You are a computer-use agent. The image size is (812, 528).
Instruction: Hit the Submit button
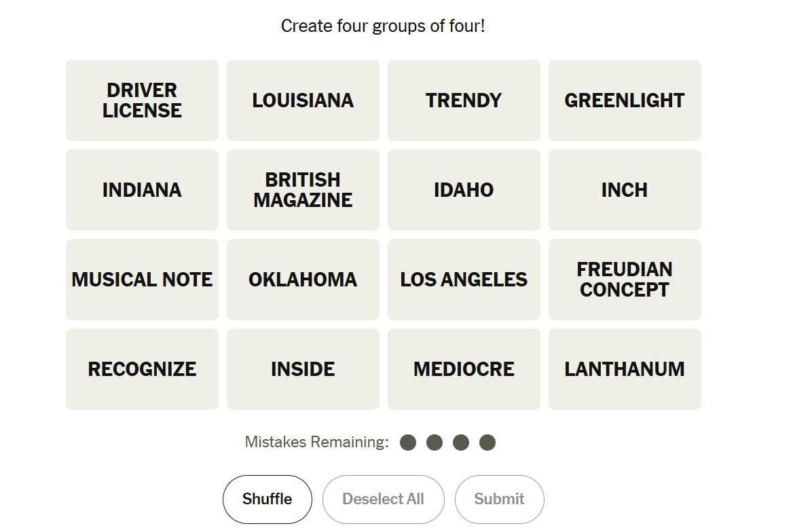tap(499, 499)
